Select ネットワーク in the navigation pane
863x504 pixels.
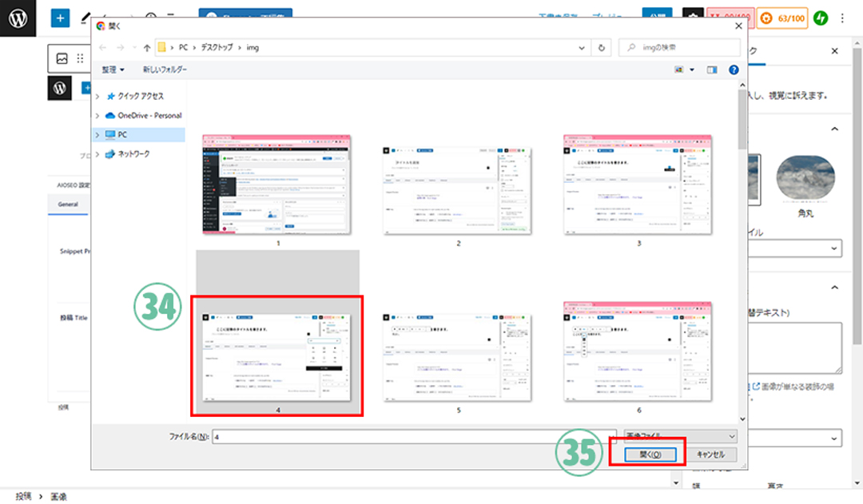pyautogui.click(x=133, y=153)
